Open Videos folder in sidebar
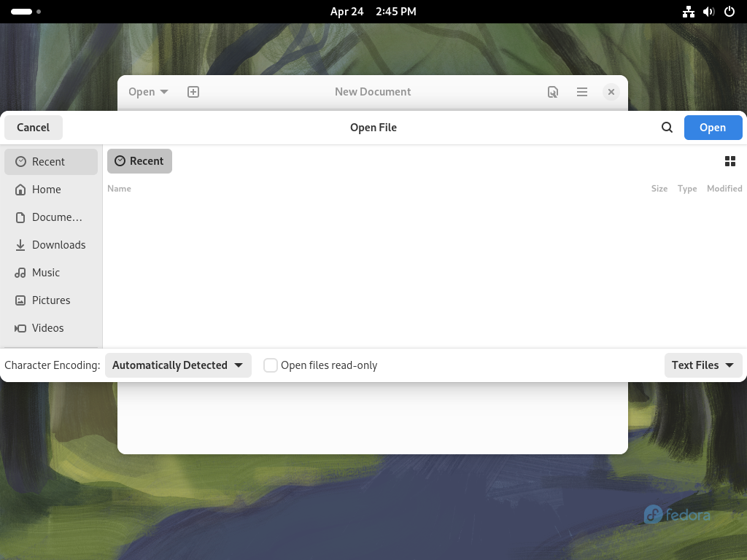Viewport: 747px width, 560px height. [51, 327]
